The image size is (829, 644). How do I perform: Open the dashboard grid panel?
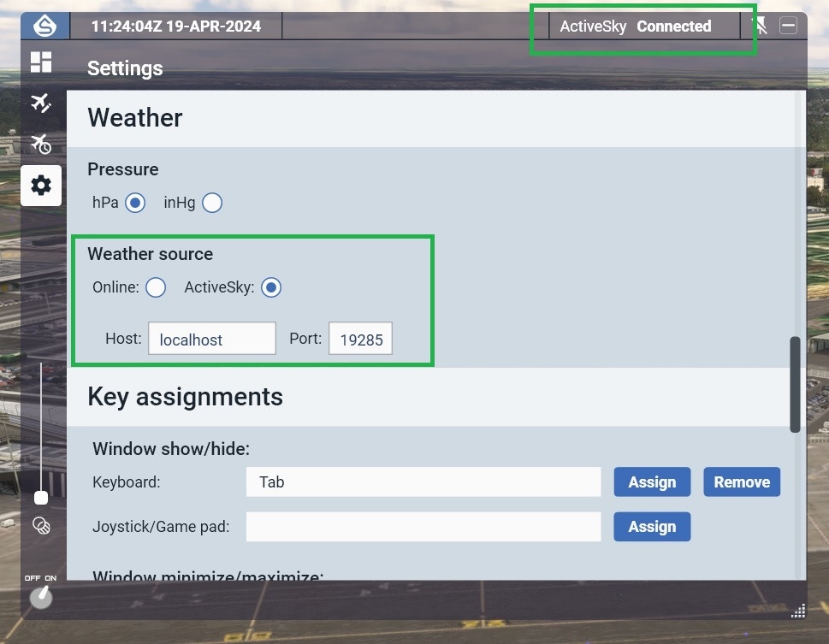(x=41, y=62)
